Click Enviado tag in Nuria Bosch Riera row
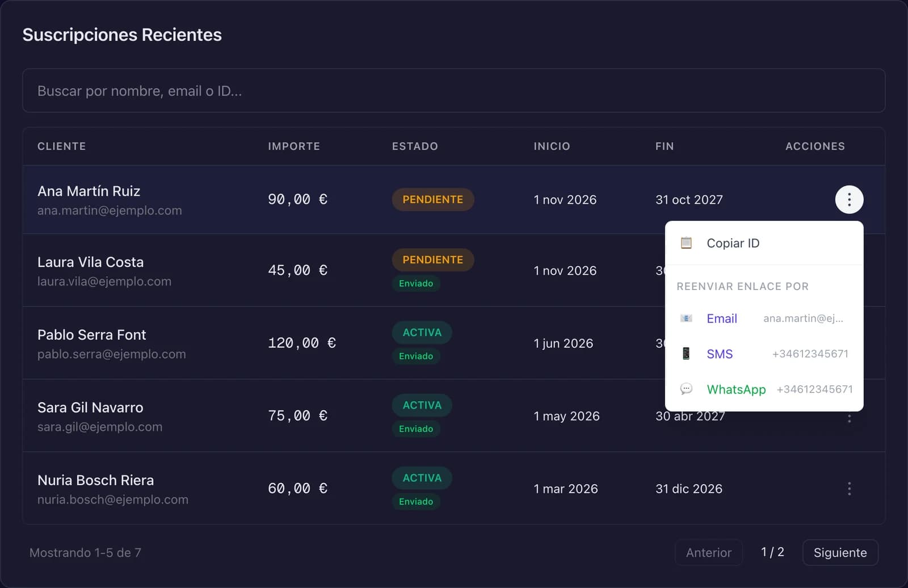908x588 pixels. pyautogui.click(x=415, y=501)
